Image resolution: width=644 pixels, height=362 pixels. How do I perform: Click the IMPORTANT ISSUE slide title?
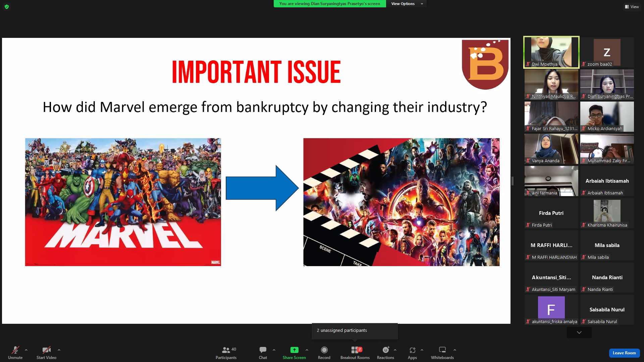(256, 72)
